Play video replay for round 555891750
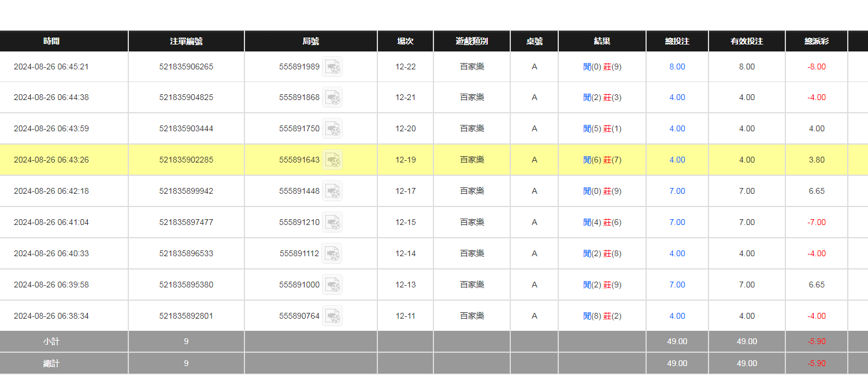This screenshot has height=384, width=868. point(332,129)
